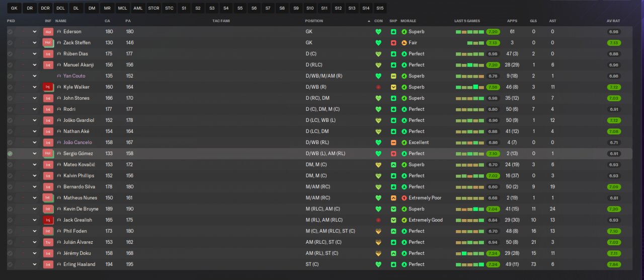Select the S15 substitute tab

point(379,9)
